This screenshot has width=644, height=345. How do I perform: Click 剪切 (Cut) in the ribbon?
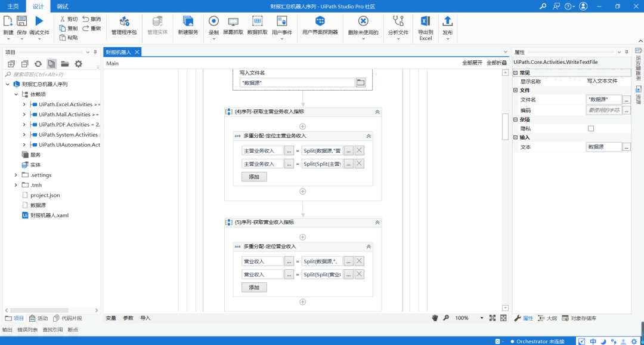[x=68, y=19]
